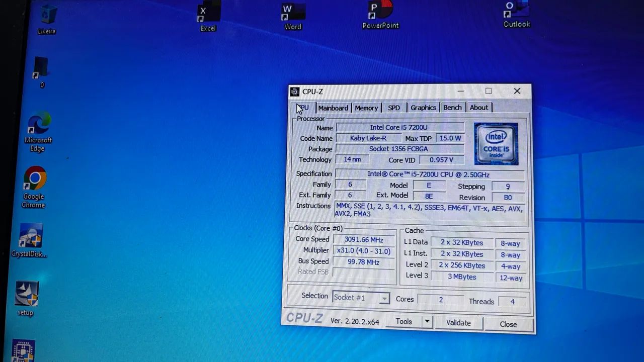
Task: Open the Tools dropdown arrow
Action: pos(427,322)
